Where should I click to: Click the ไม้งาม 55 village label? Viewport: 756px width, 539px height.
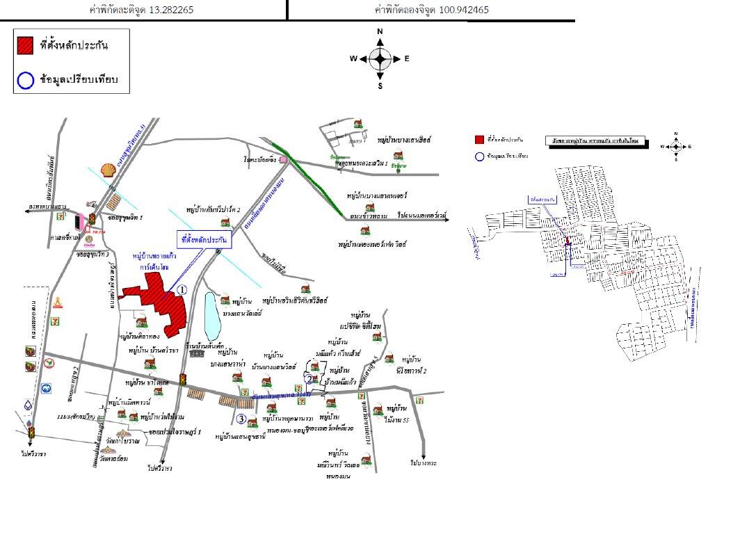coord(397,420)
